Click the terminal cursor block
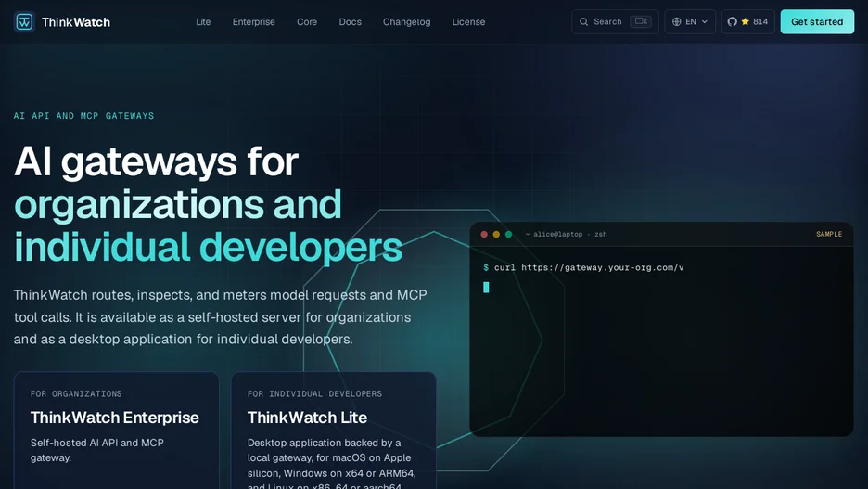 click(486, 287)
